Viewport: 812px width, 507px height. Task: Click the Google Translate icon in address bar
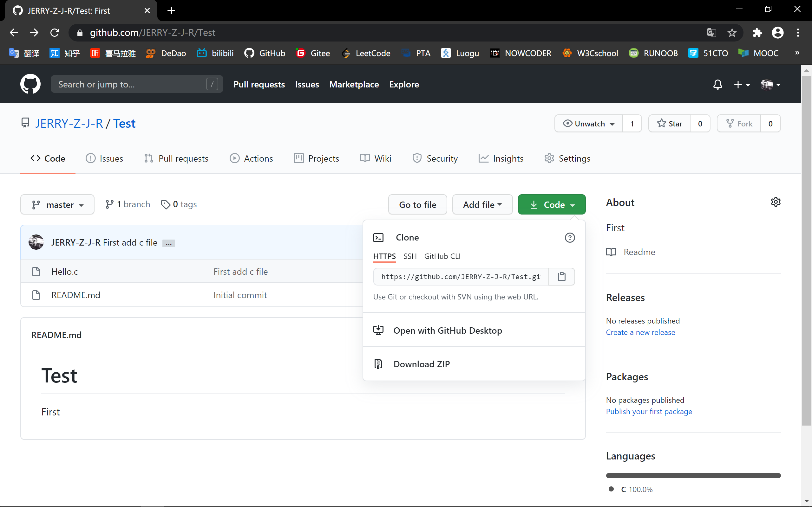(x=711, y=33)
